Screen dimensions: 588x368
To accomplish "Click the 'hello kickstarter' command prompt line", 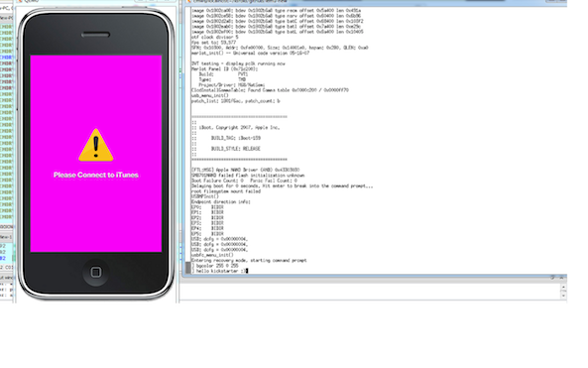I will pos(219,271).
